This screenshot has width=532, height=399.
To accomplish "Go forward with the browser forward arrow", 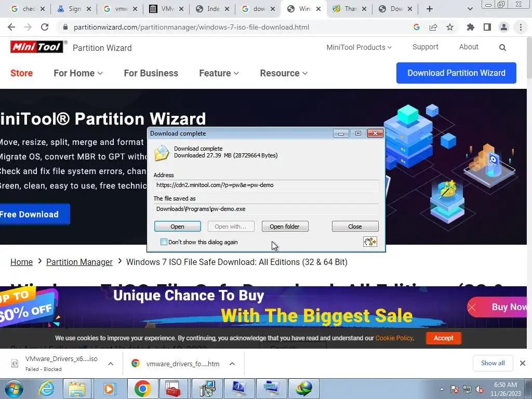I will tap(28, 27).
